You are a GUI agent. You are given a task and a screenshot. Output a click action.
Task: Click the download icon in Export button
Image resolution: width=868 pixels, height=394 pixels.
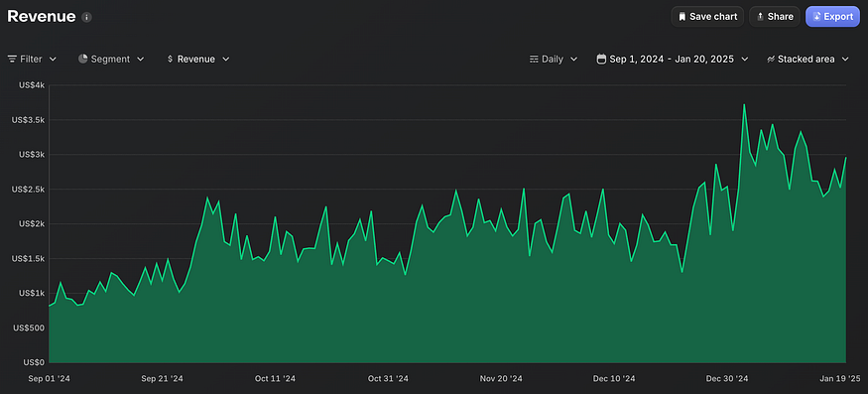tap(816, 17)
